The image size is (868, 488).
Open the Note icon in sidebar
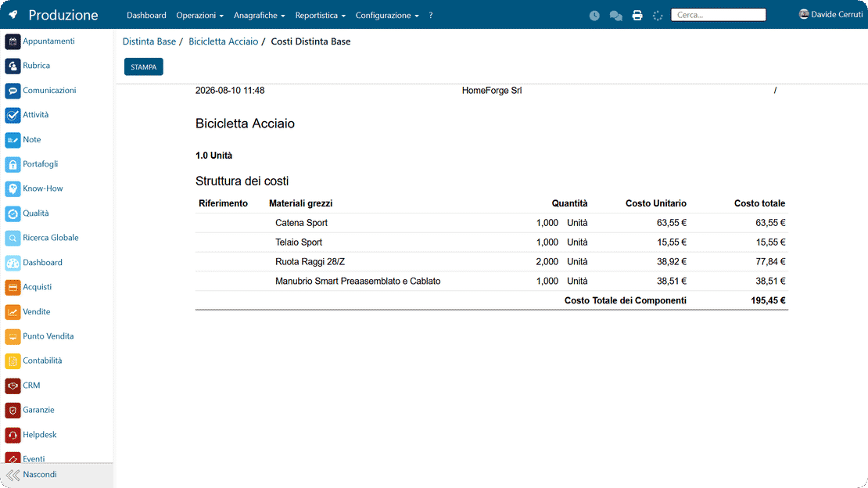point(13,140)
